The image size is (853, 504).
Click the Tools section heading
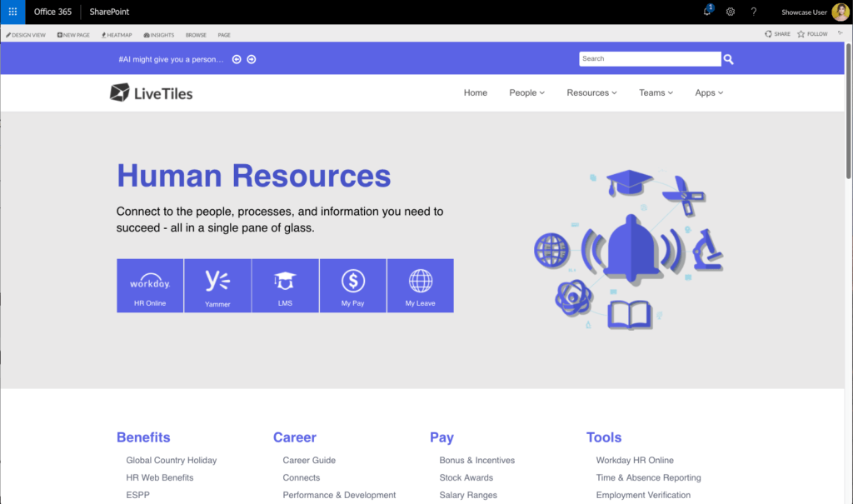604,437
